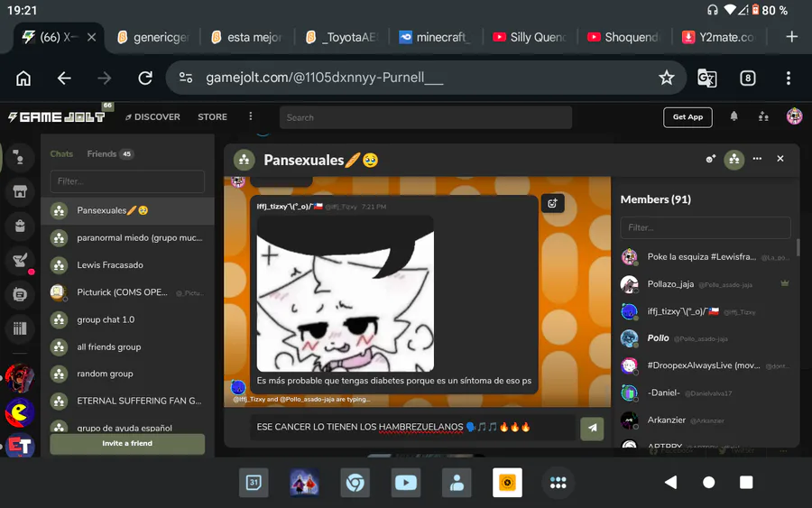
Task: Open the group chat 1.0 conversation
Action: [127, 320]
